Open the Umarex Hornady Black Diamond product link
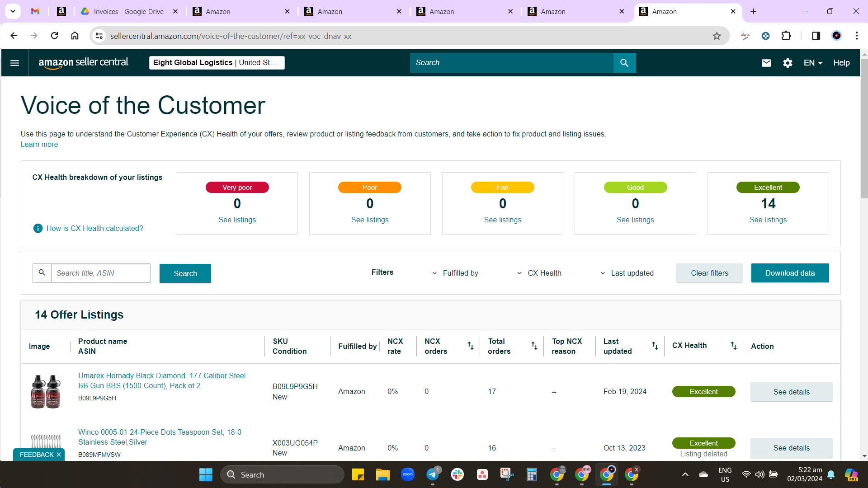The width and height of the screenshot is (868, 488). pyautogui.click(x=162, y=380)
